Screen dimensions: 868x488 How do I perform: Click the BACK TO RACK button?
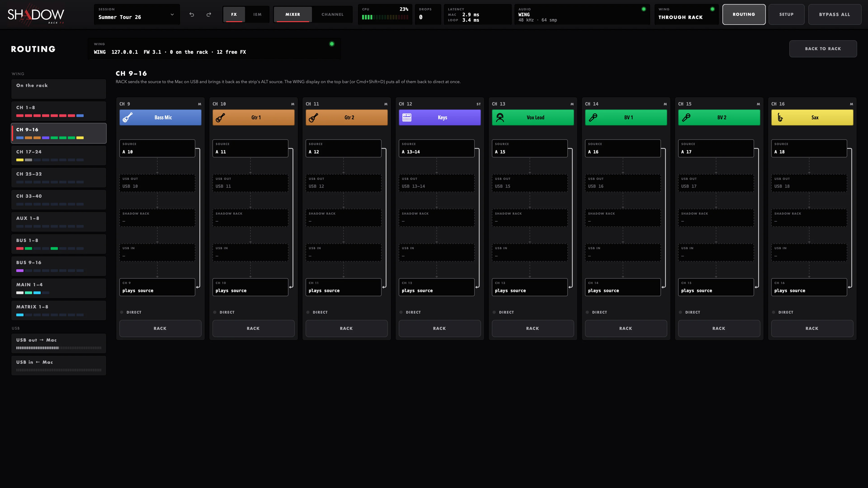823,49
